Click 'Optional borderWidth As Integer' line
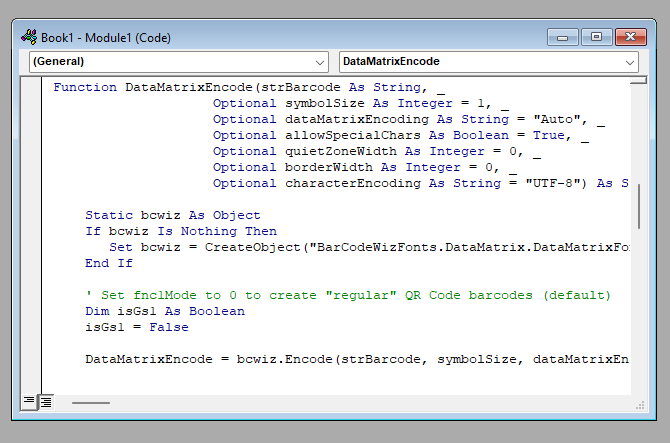 point(365,167)
